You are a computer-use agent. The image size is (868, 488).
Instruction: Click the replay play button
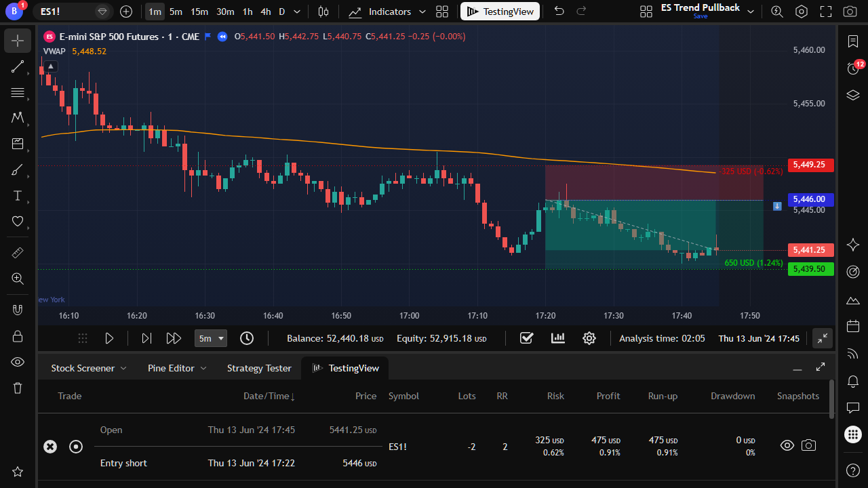tap(109, 338)
